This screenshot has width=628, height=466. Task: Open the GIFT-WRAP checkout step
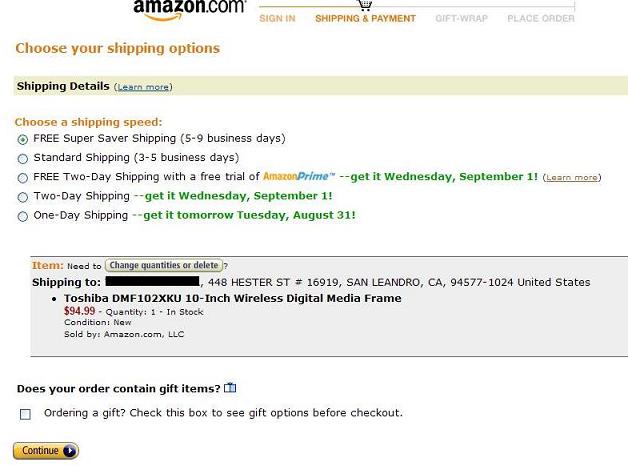(461, 18)
